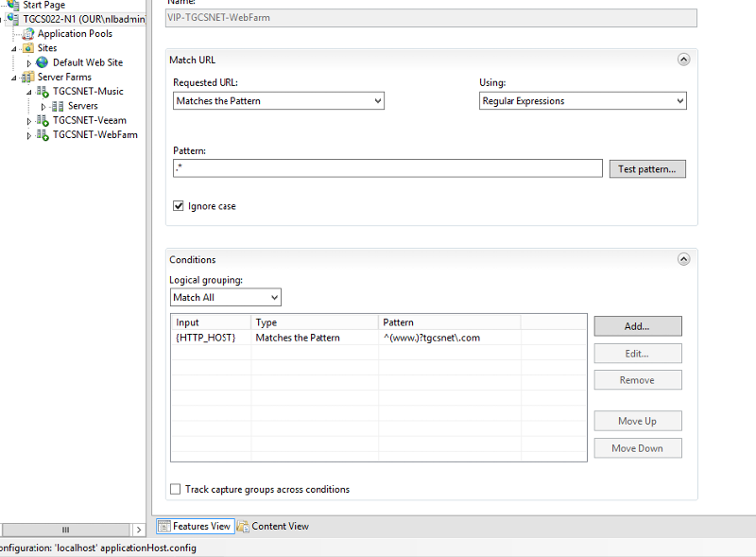Select Default Web Site label in the tree
The width and height of the screenshot is (756, 557).
88,62
